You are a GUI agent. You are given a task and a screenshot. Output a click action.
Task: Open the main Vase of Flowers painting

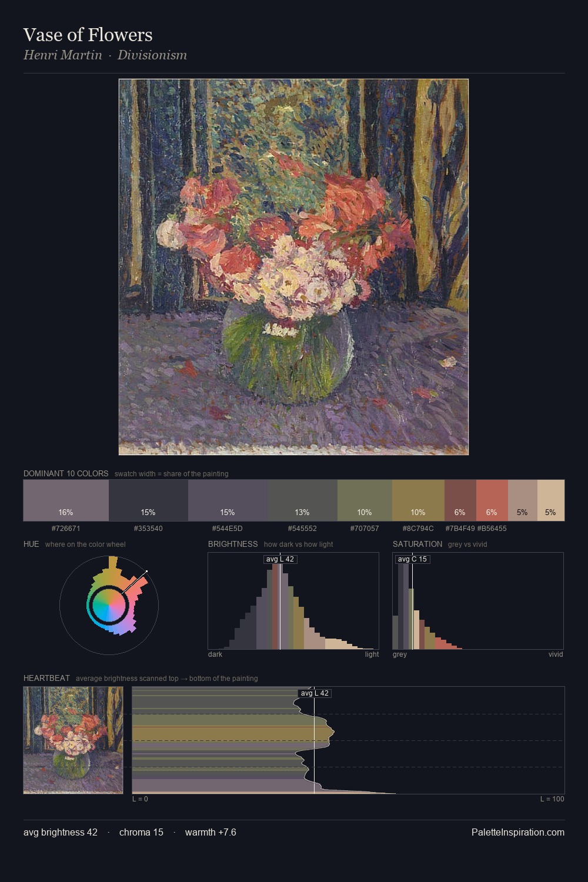pyautogui.click(x=293, y=267)
